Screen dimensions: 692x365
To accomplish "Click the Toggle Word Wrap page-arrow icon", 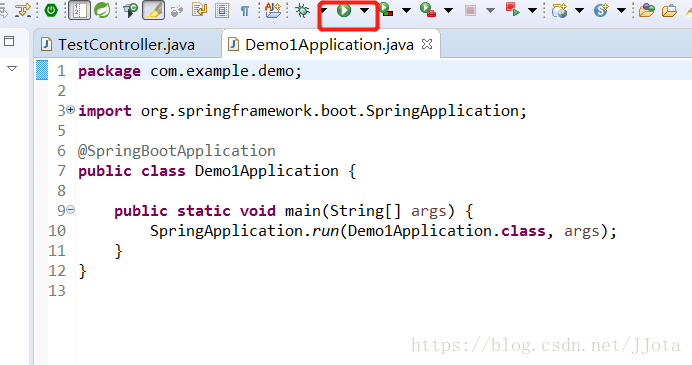I will pyautogui.click(x=199, y=10).
